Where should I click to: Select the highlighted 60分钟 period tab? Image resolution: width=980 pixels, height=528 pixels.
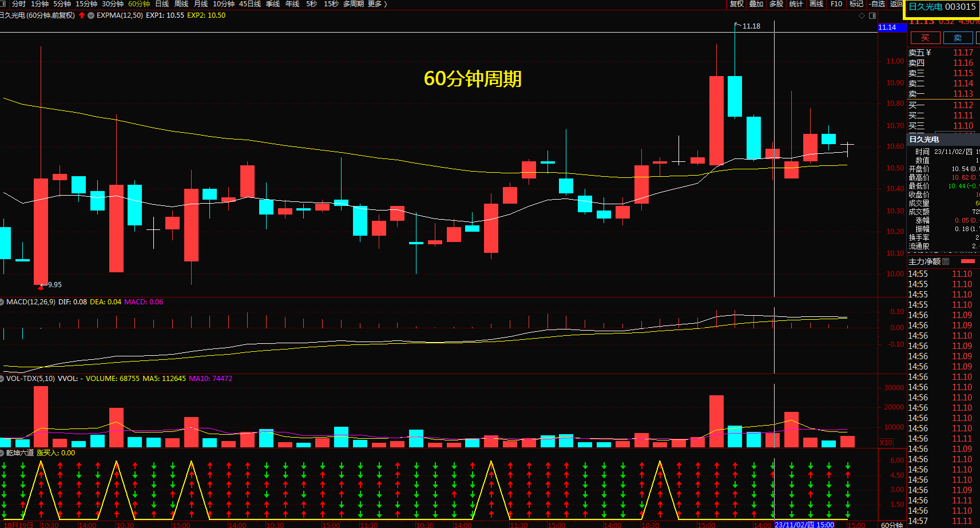(x=139, y=4)
